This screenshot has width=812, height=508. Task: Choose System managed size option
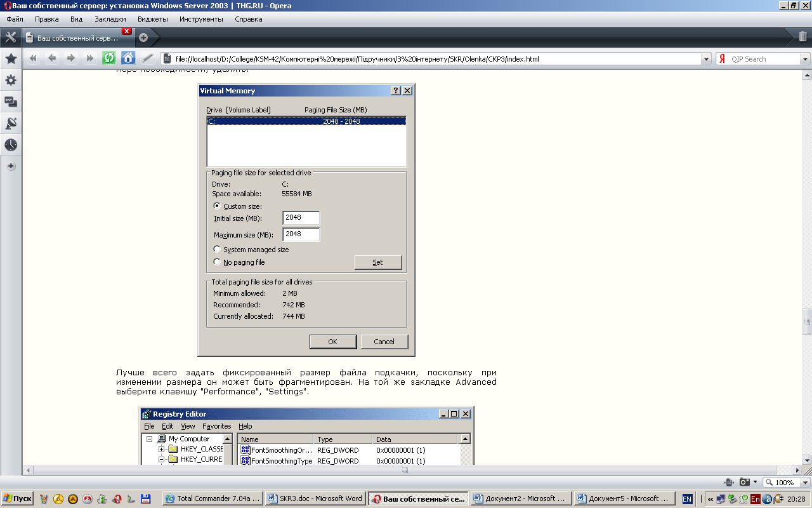(217, 250)
